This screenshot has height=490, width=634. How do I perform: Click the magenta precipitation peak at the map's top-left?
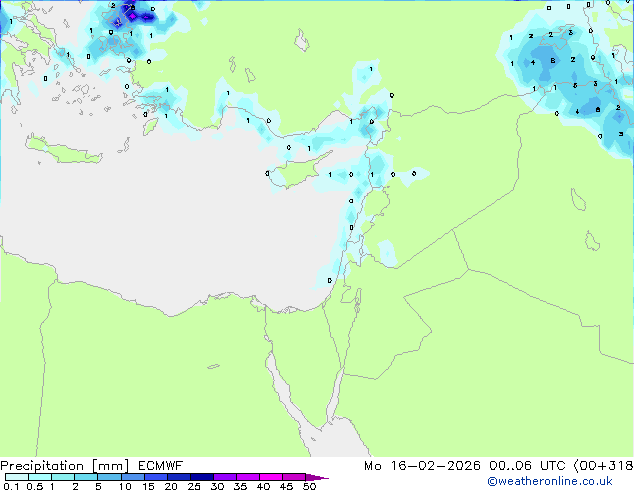click(132, 16)
